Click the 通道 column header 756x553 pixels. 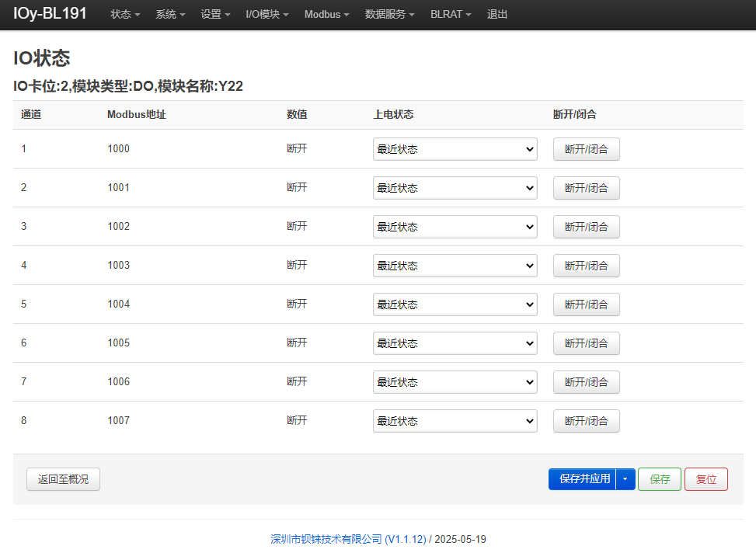point(31,114)
